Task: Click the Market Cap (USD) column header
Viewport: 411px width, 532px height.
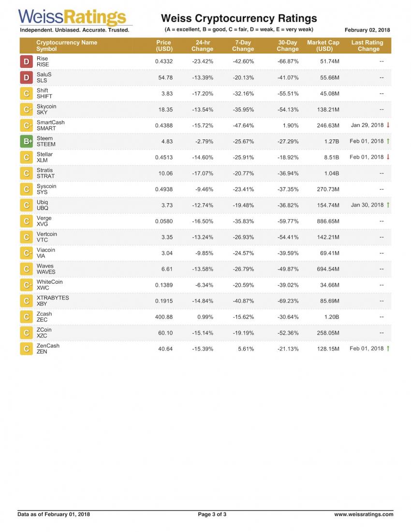Action: [323, 46]
